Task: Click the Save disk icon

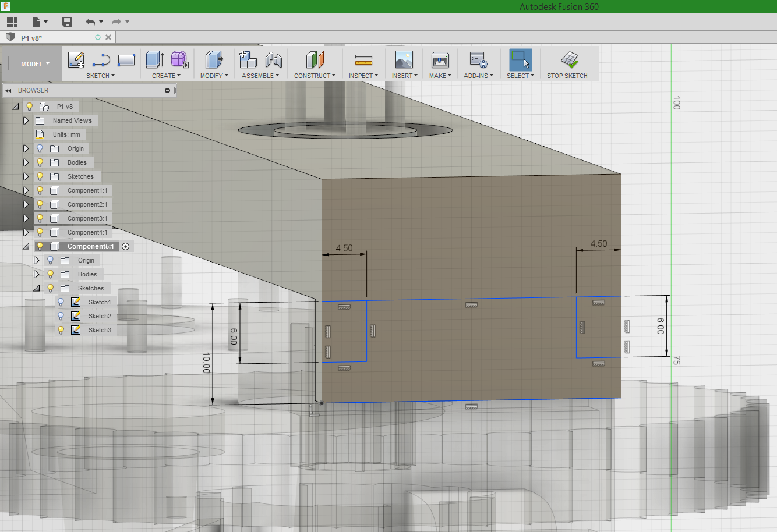Action: 67,22
